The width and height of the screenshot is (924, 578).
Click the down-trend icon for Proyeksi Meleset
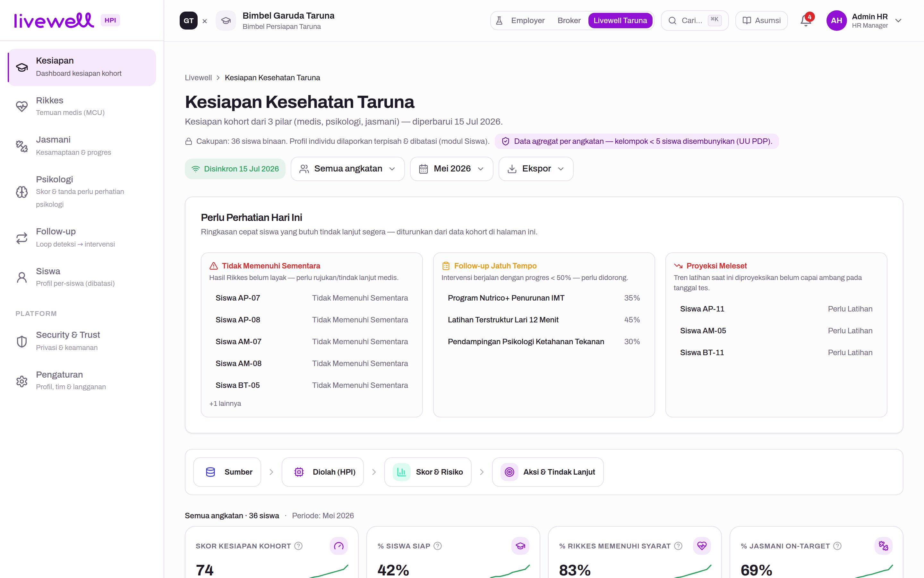click(678, 266)
